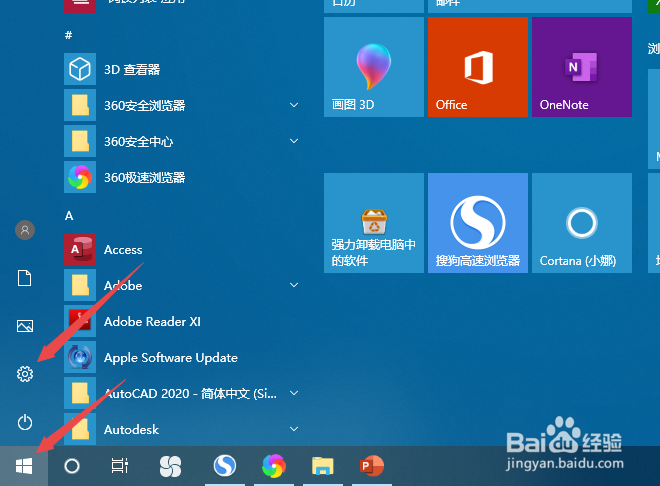
Task: Expand the 360安全浏览器 folder chevron
Action: point(294,105)
